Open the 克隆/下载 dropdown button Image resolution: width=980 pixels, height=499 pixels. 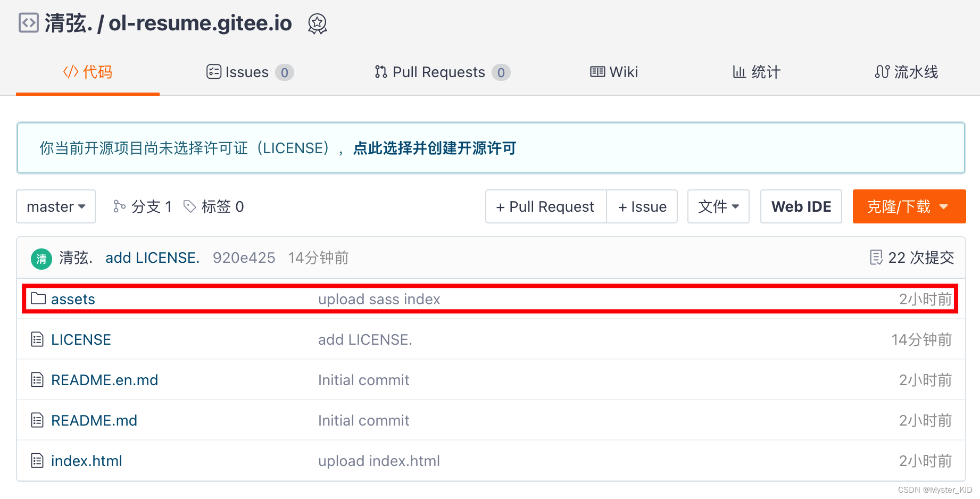click(909, 206)
